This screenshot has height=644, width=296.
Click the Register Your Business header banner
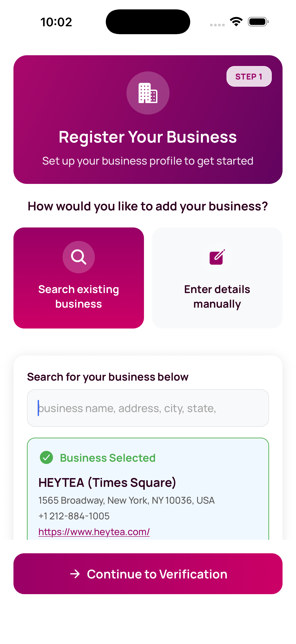click(x=148, y=119)
